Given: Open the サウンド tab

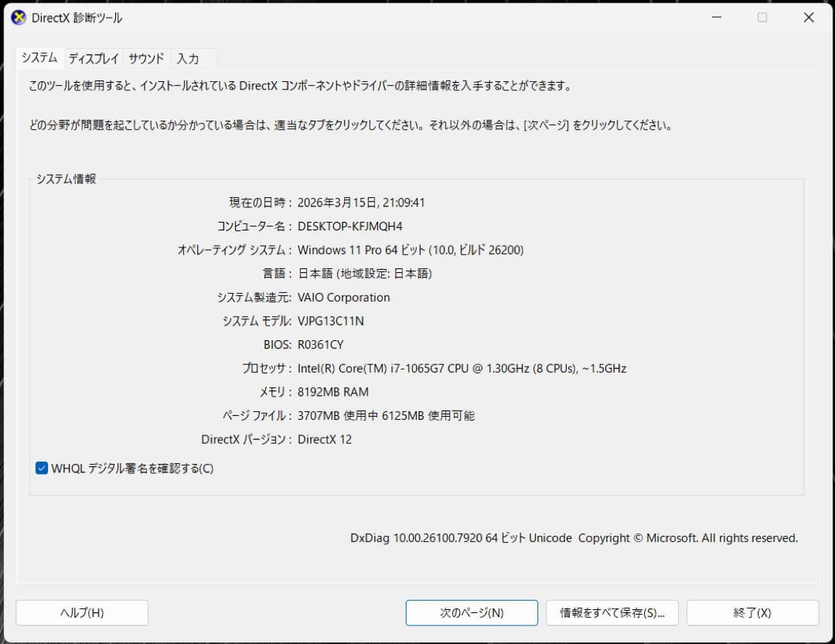Looking at the screenshot, I should point(145,58).
